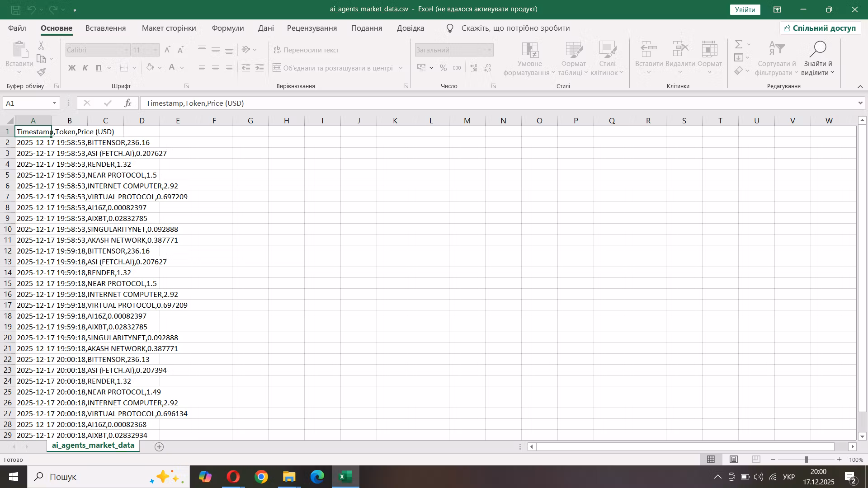The width and height of the screenshot is (868, 488).
Task: Click the zoom slider handle
Action: [806, 460]
